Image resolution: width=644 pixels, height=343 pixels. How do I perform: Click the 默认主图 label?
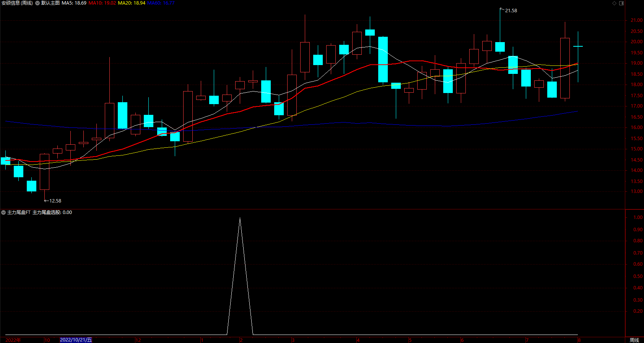tap(50, 3)
